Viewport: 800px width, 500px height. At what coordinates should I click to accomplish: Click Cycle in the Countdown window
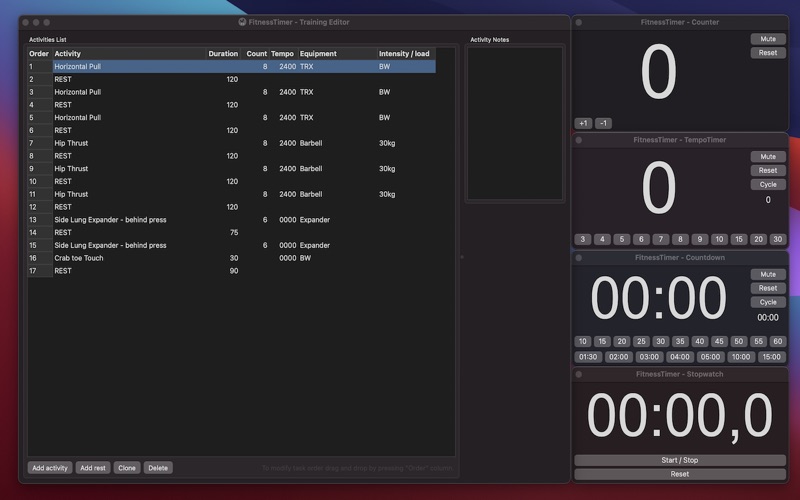(768, 302)
